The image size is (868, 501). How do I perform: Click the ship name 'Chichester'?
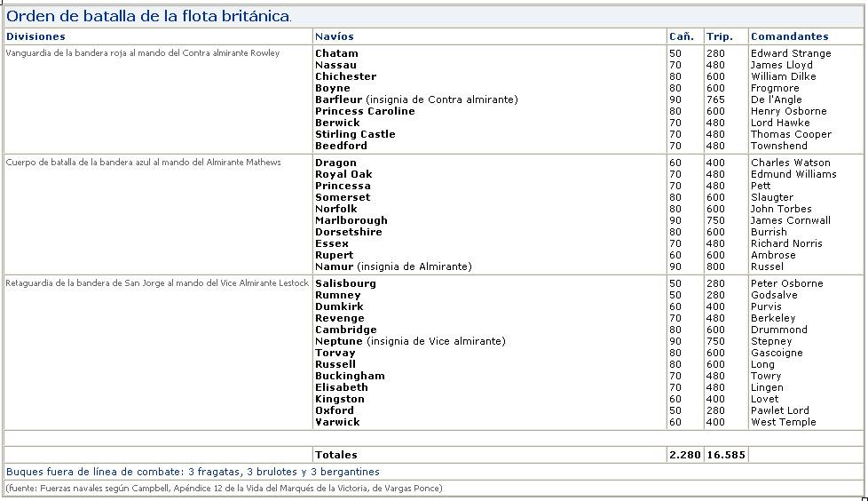(345, 76)
